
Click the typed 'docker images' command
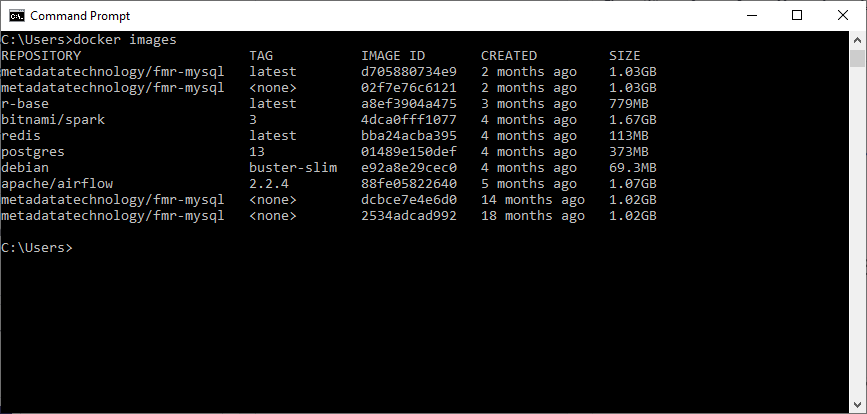pos(125,40)
